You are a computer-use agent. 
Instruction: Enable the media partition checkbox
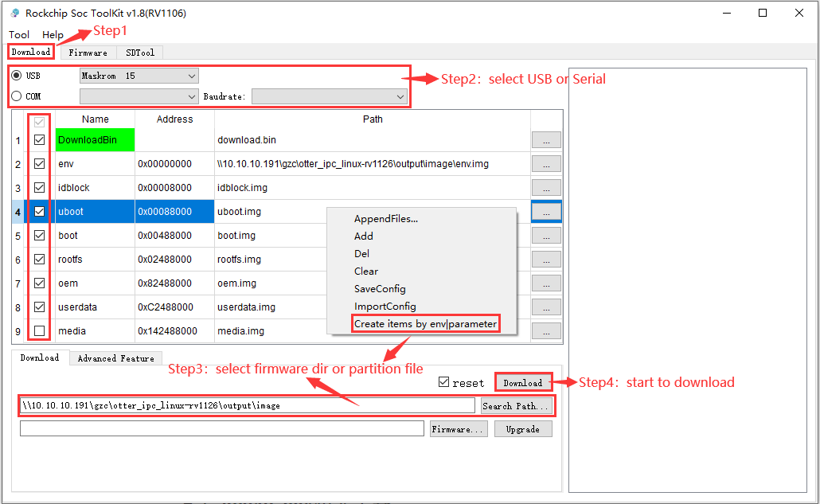click(x=40, y=331)
